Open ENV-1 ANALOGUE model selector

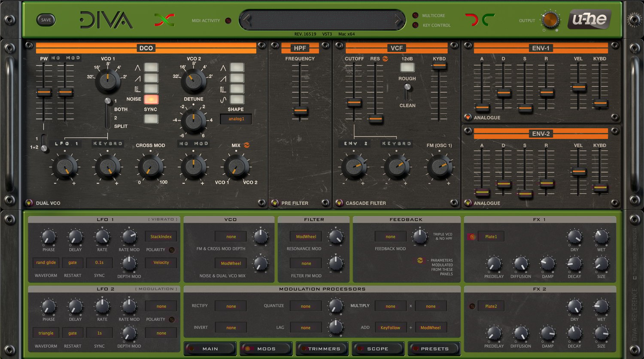(x=468, y=117)
